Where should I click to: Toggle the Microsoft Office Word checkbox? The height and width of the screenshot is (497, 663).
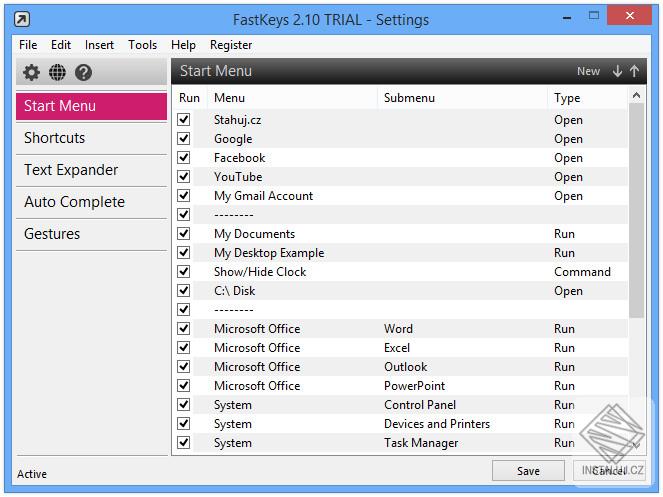point(184,329)
